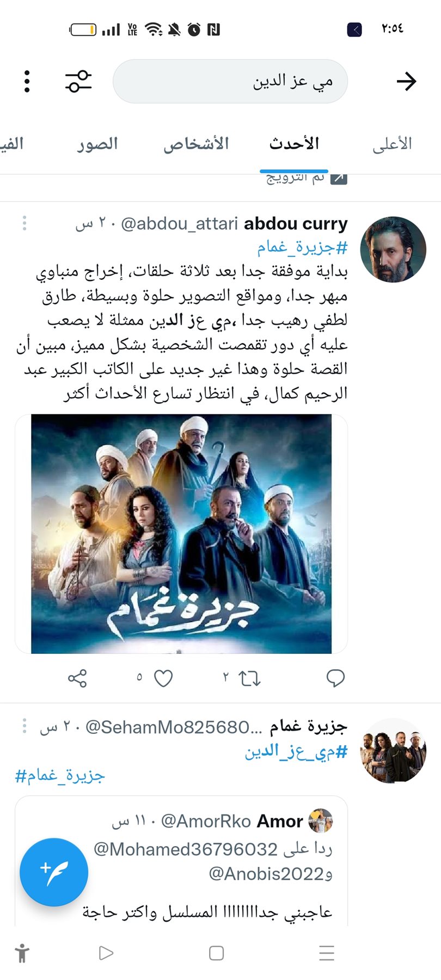
Task: Open the three-dot overflow menu at top
Action: 27,82
